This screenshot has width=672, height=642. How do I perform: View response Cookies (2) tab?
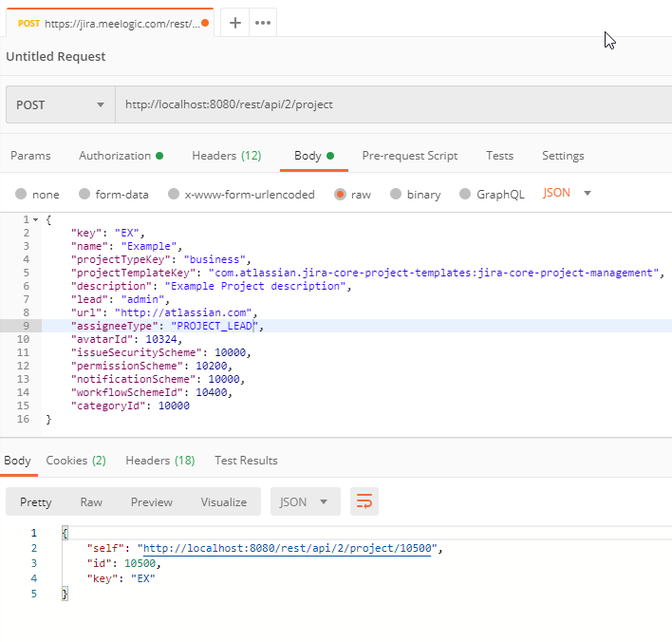(x=76, y=460)
